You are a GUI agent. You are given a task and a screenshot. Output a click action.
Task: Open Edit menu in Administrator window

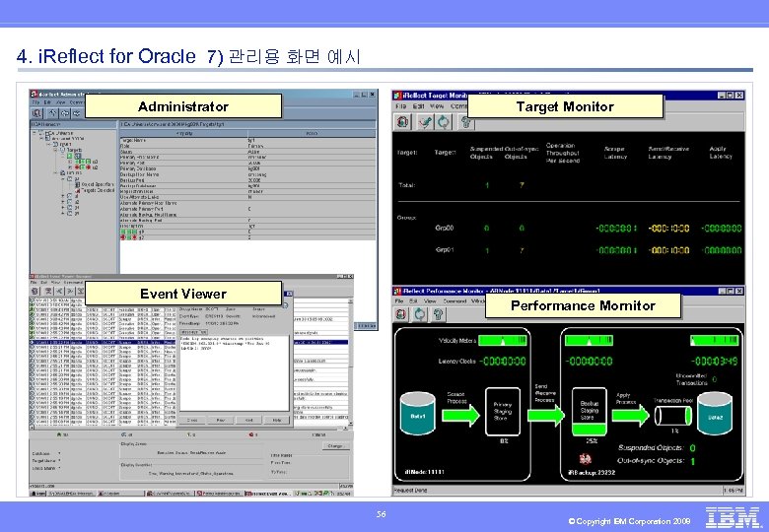[47, 102]
